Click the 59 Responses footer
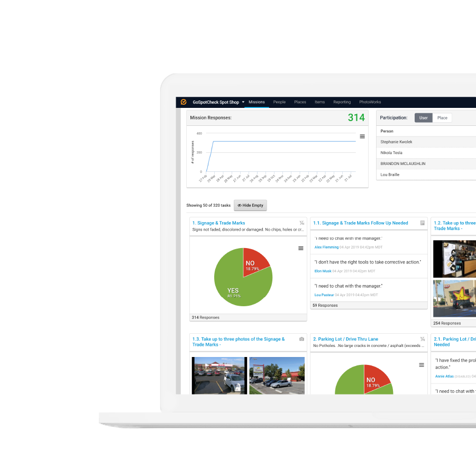The height and width of the screenshot is (476, 476). 325,305
